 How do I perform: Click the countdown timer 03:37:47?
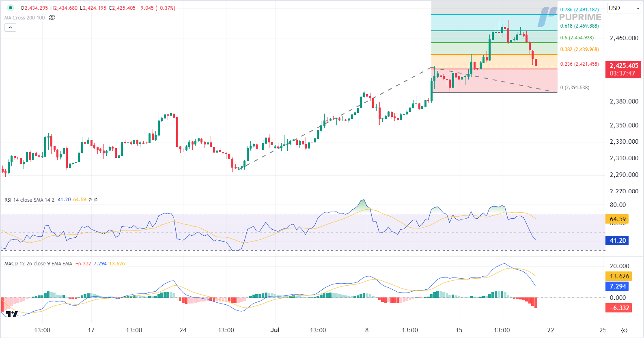(622, 73)
